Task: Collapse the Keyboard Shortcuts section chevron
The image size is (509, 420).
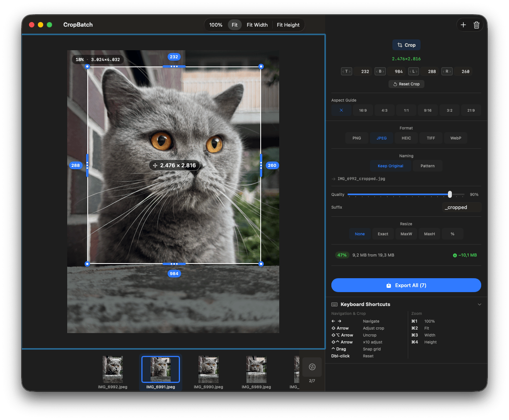Action: (480, 304)
